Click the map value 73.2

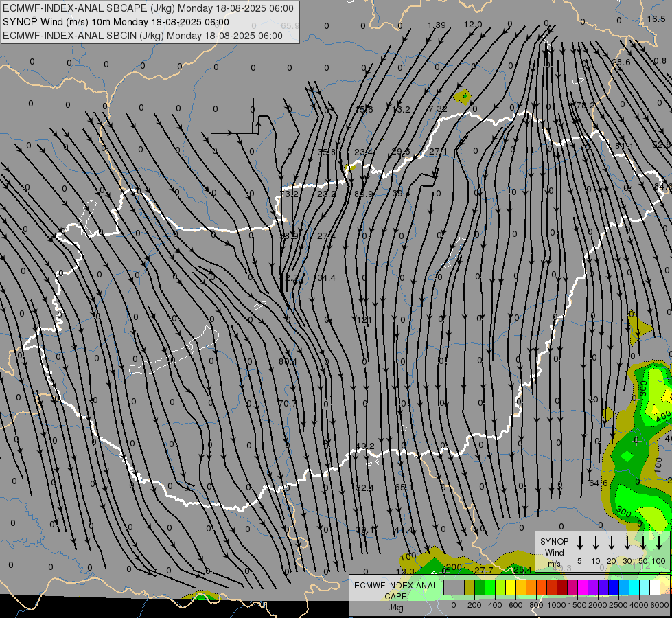click(289, 194)
